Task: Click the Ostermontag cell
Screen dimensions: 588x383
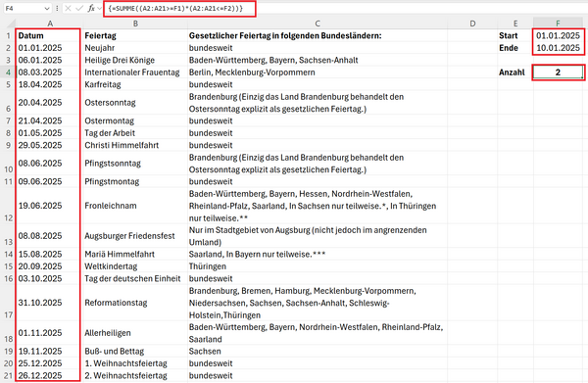Action: (x=135, y=120)
